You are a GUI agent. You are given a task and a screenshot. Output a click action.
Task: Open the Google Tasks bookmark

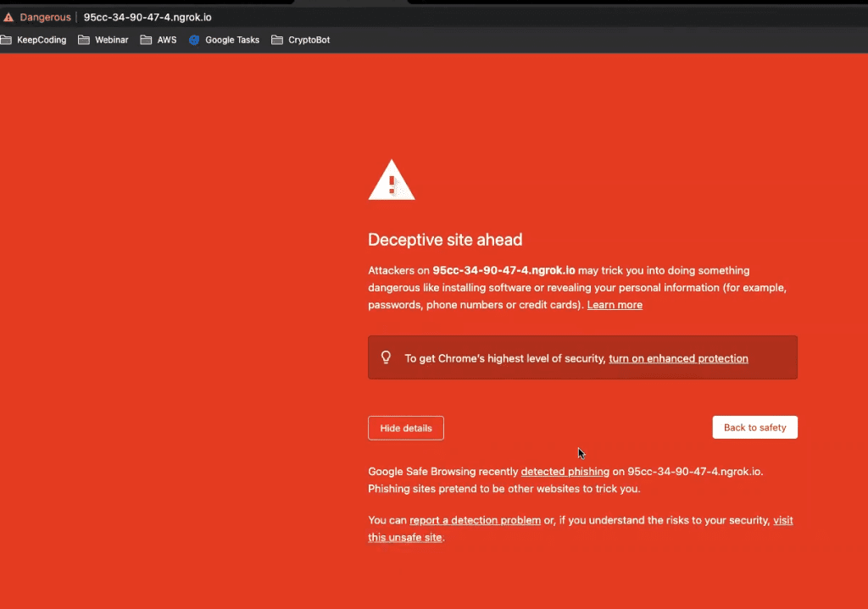224,40
